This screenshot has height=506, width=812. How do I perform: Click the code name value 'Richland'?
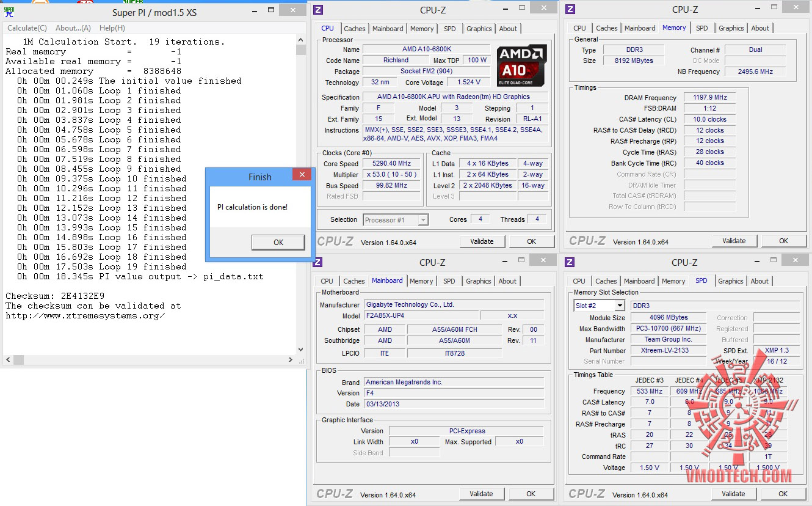click(x=396, y=61)
